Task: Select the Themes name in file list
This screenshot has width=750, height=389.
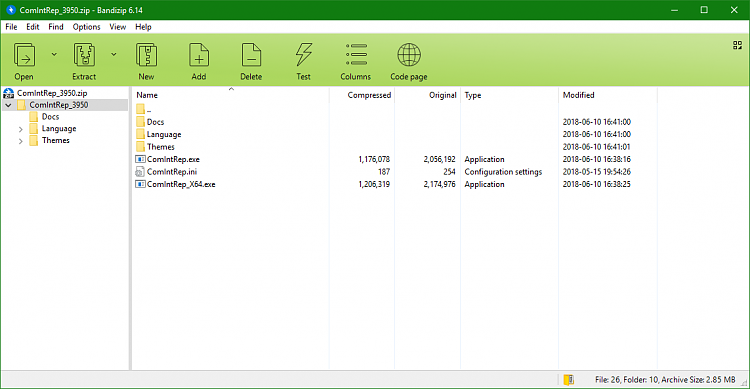Action: (x=161, y=147)
